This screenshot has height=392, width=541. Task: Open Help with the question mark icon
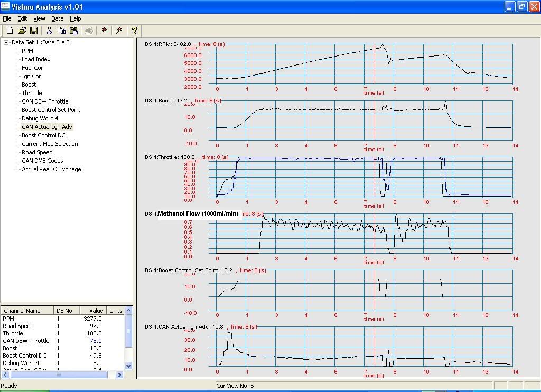click(135, 31)
